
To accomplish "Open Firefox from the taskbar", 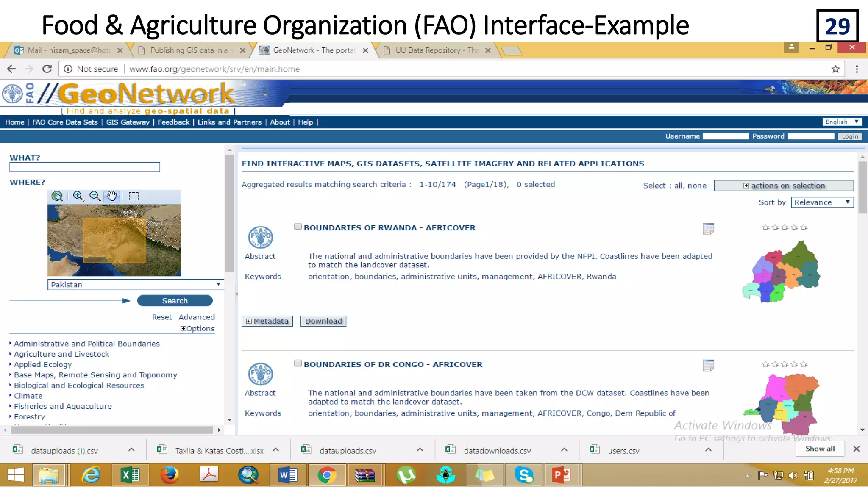I will 170,475.
